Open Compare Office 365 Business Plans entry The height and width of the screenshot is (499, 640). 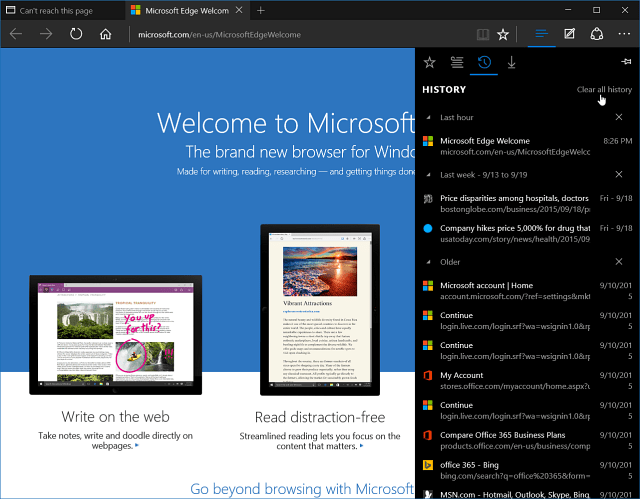(527, 440)
